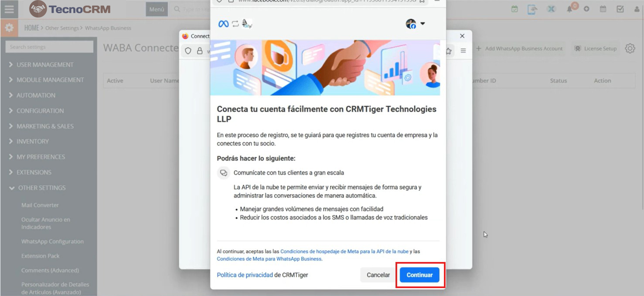Open the WABA settings gear icon

pos(630,48)
